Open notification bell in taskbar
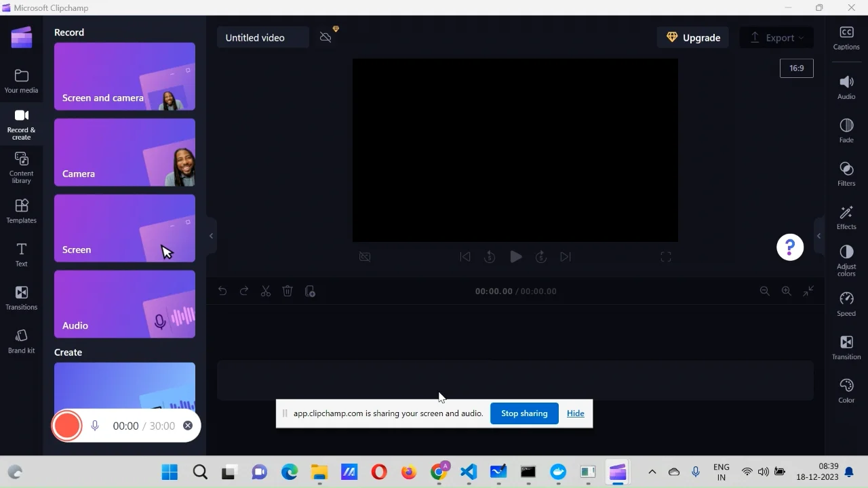The width and height of the screenshot is (868, 488). pos(849,472)
